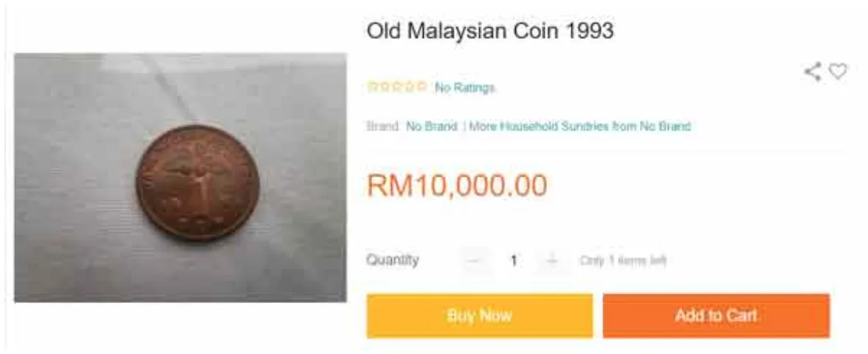The image size is (868, 354).
Task: Click the Buy Now button
Action: point(480,316)
